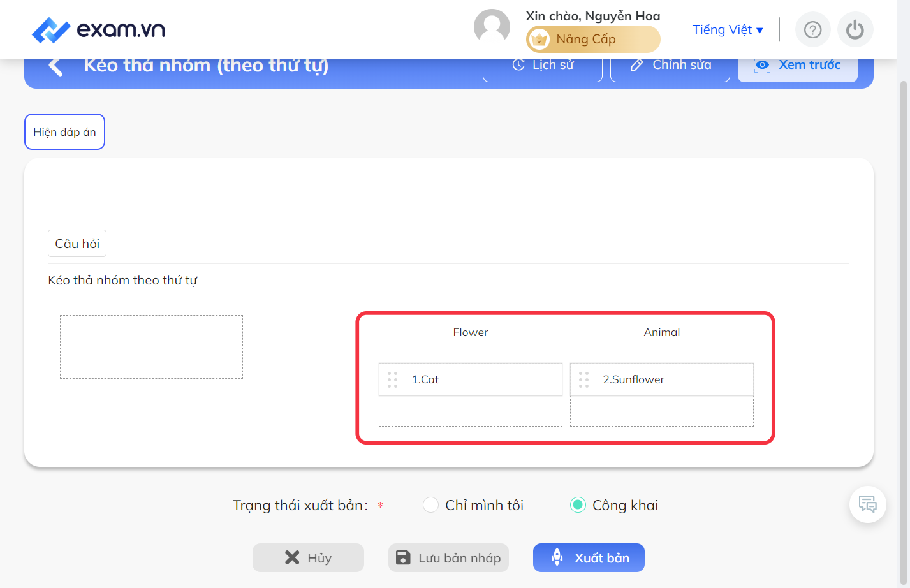Click the crown icon on Nâng Cấp
This screenshot has width=910, height=588.
pos(539,40)
